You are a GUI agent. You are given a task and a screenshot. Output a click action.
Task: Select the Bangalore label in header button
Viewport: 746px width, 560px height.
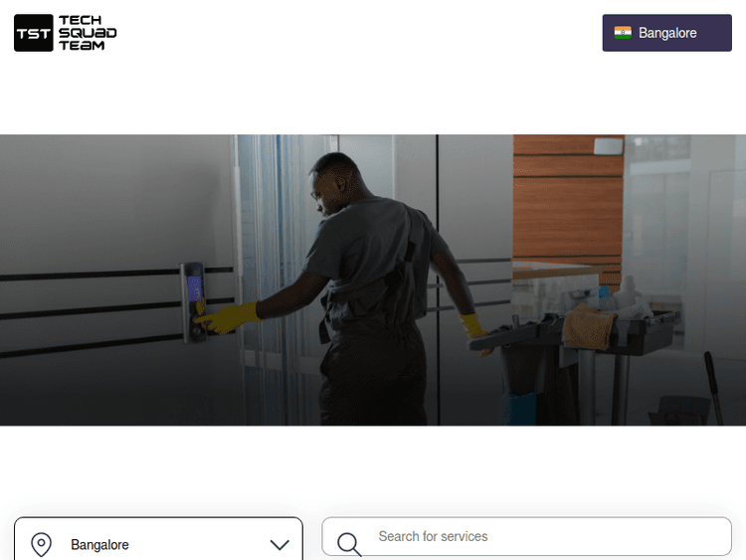click(667, 33)
